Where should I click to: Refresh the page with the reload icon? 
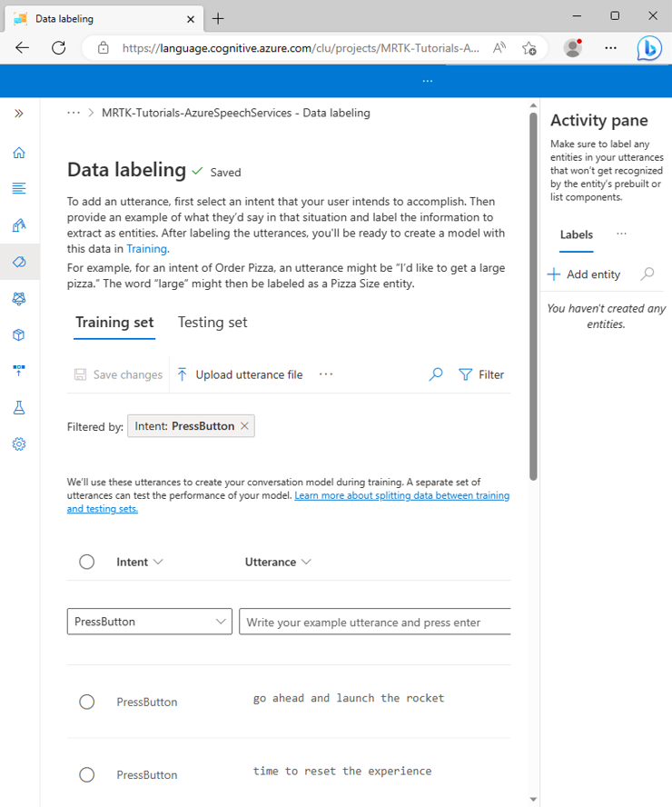59,48
